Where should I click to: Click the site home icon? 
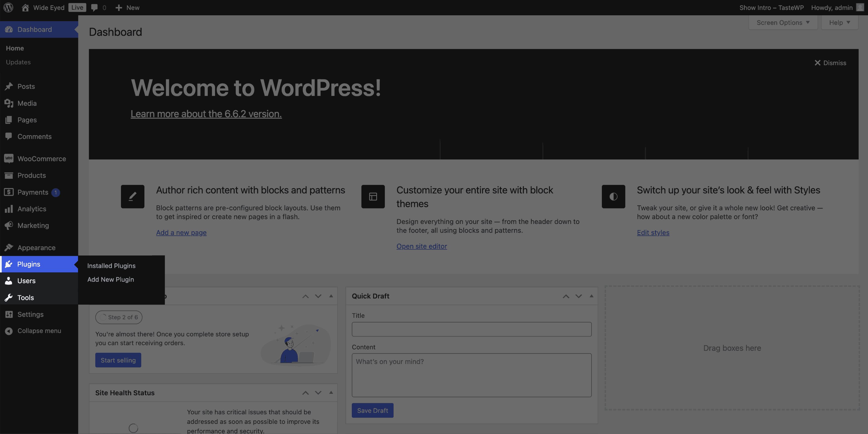pos(25,7)
